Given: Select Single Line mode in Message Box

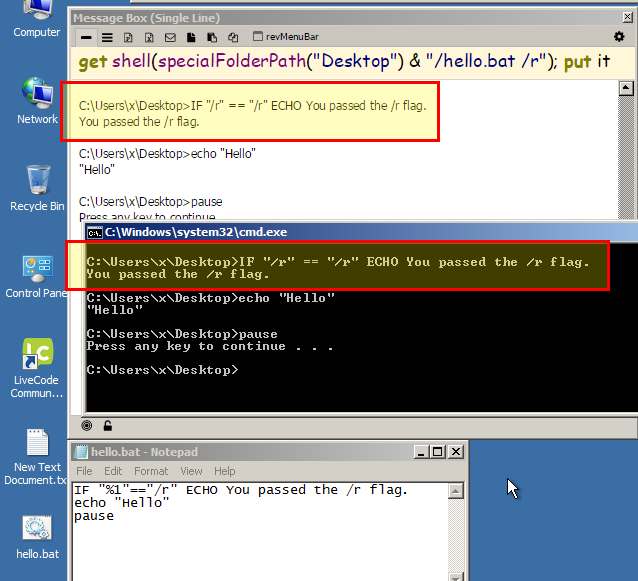Looking at the screenshot, I should [x=86, y=37].
